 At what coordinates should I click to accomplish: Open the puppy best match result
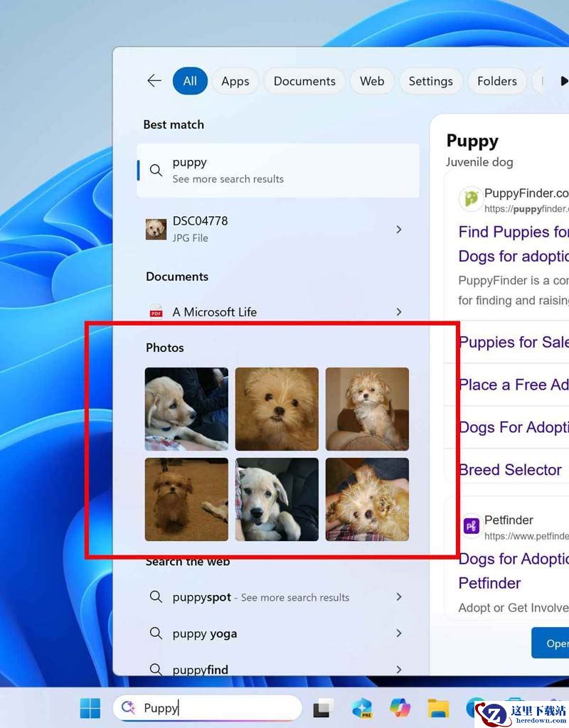click(x=278, y=171)
